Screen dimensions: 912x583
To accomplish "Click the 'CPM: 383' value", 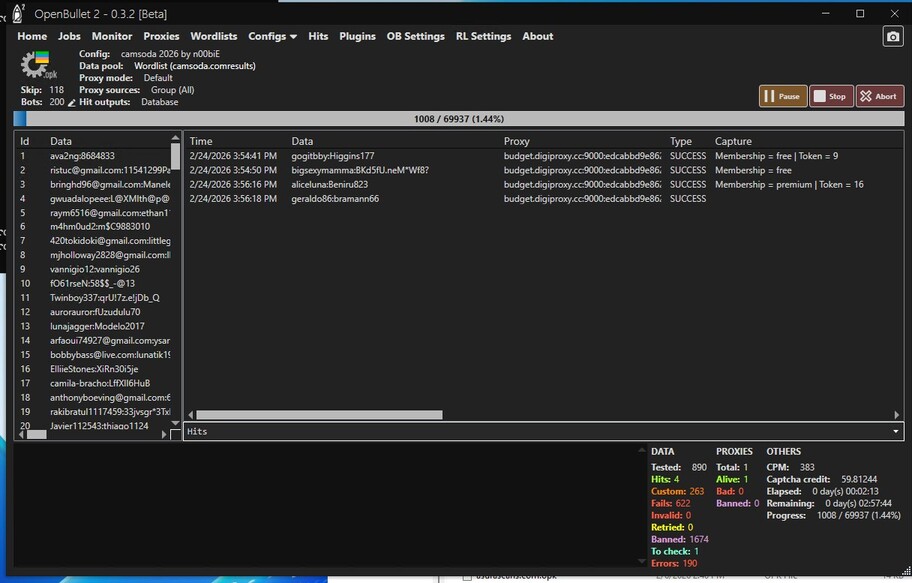I will click(790, 467).
